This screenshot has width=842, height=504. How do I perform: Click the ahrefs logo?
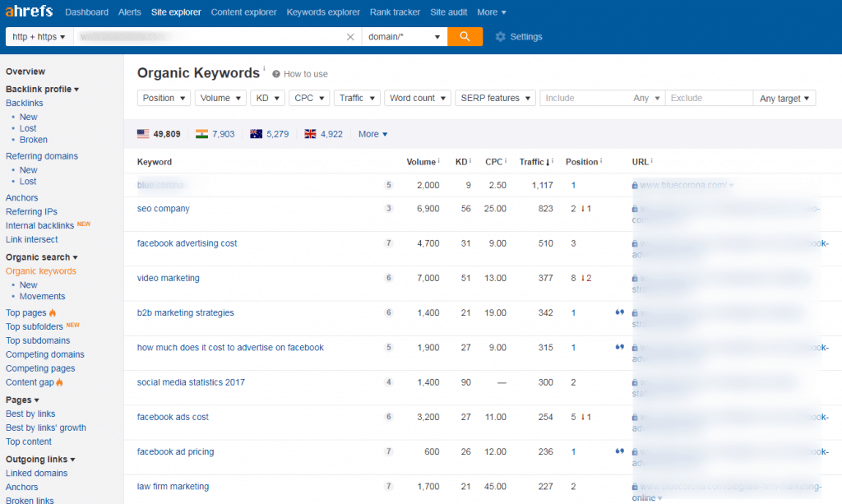(29, 12)
